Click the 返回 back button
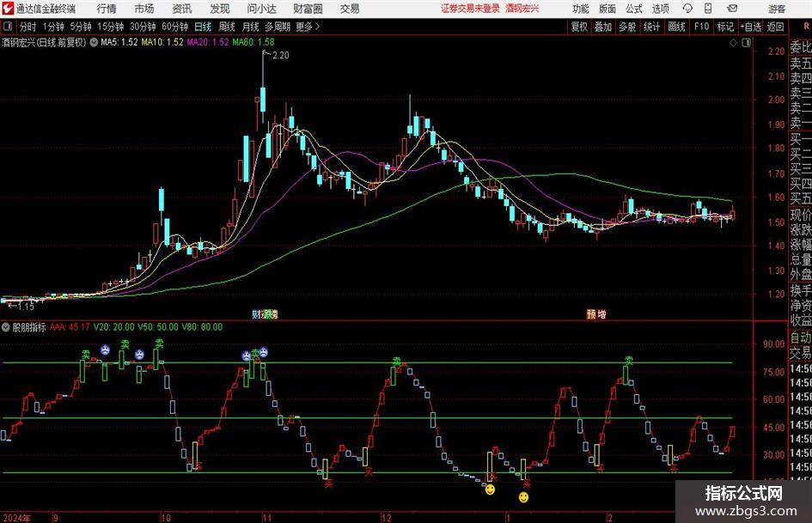 (775, 27)
